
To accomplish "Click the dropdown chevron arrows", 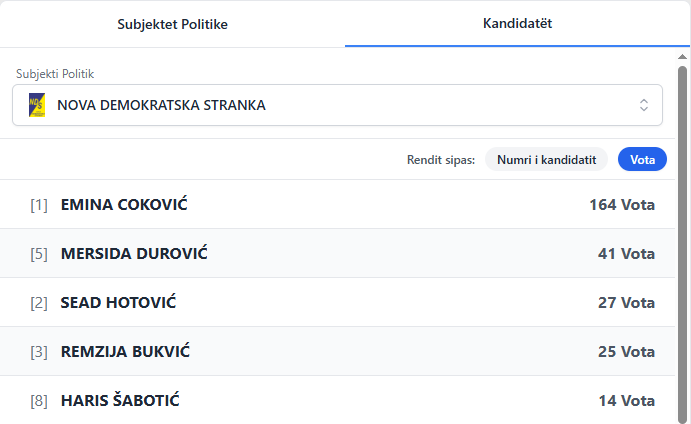I will pyautogui.click(x=644, y=105).
